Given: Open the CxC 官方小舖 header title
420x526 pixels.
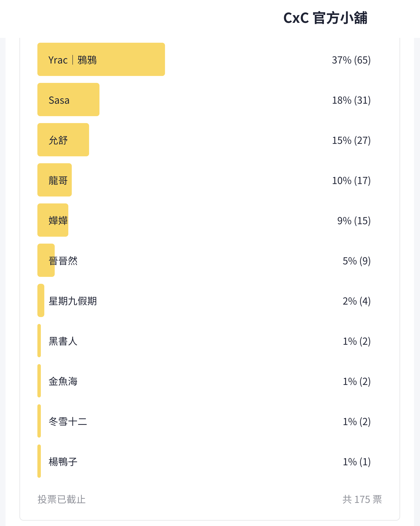Looking at the screenshot, I should coord(325,18).
